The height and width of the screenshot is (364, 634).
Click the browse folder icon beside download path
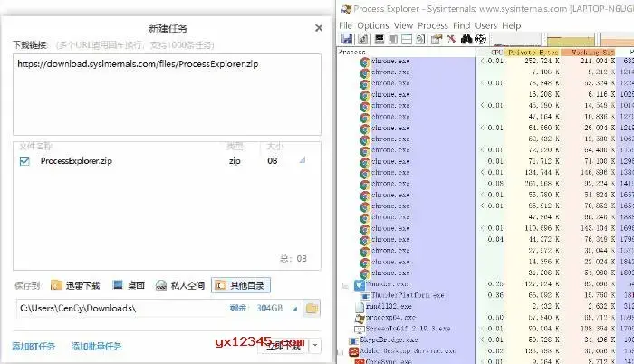coord(312,309)
